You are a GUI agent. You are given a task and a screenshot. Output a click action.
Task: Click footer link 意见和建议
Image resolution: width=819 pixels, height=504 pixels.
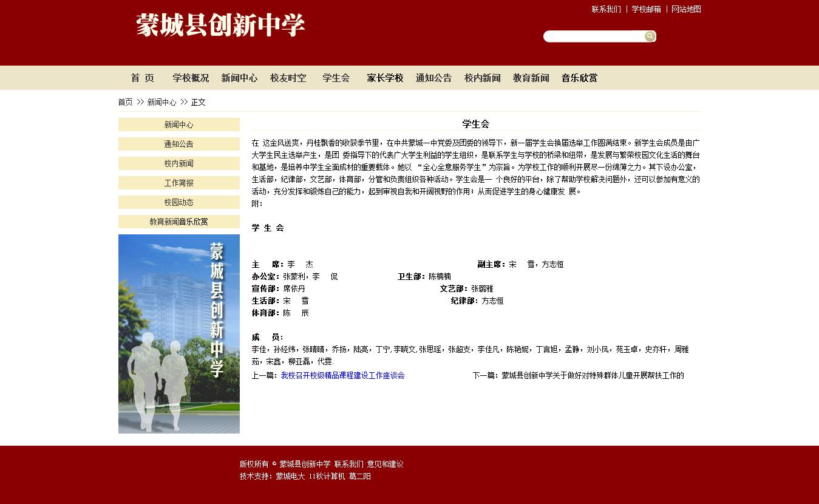tap(385, 464)
